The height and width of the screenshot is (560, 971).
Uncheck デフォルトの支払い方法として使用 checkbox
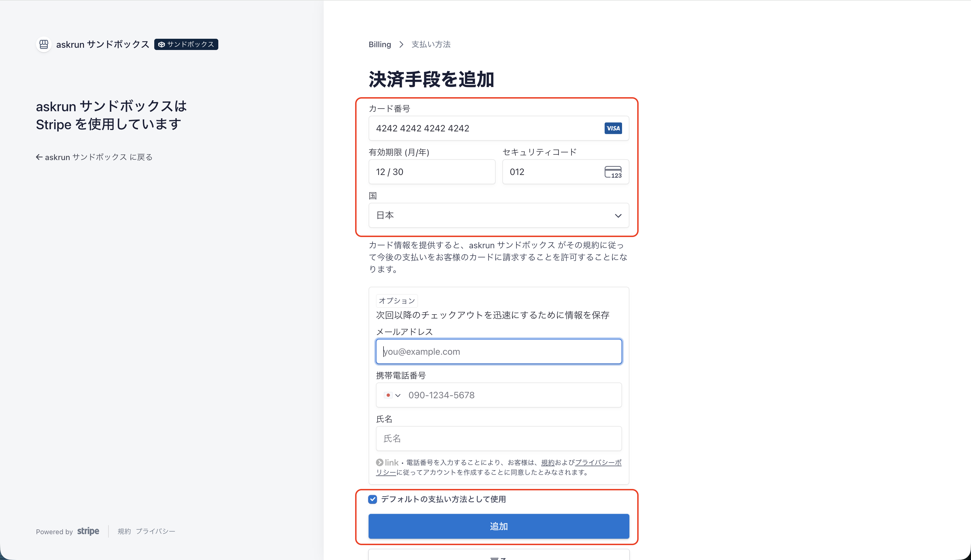click(x=372, y=499)
